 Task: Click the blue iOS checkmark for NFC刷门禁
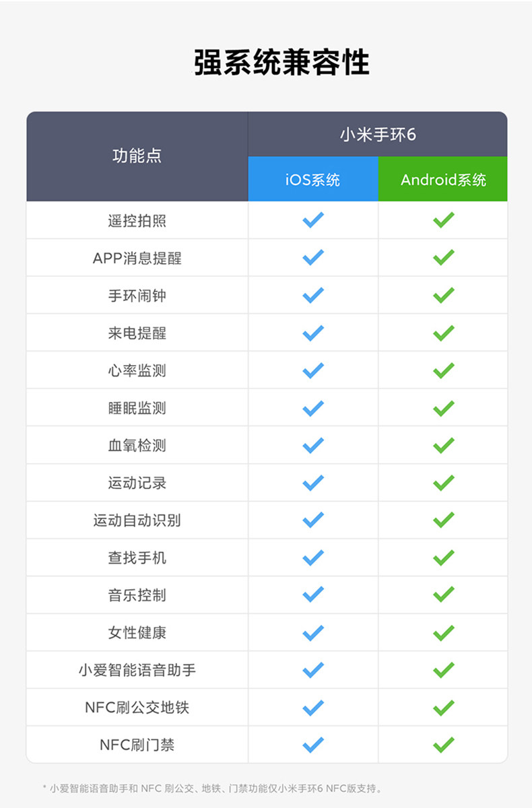coord(313,745)
